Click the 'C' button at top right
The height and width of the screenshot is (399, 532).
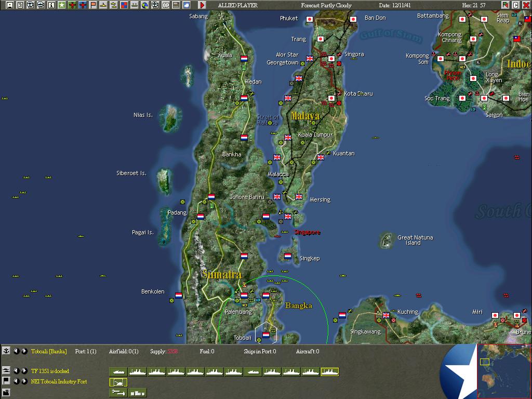515,5
